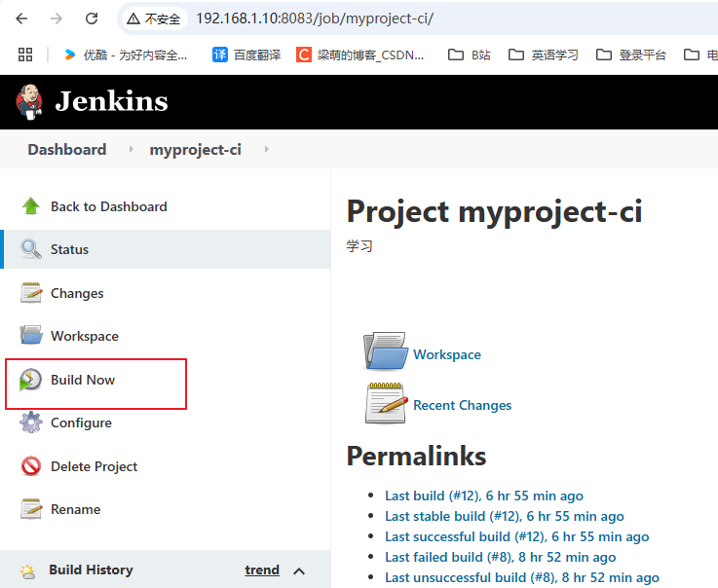Open the Changes sidebar item
Screen dimensions: 718x588
77,293
